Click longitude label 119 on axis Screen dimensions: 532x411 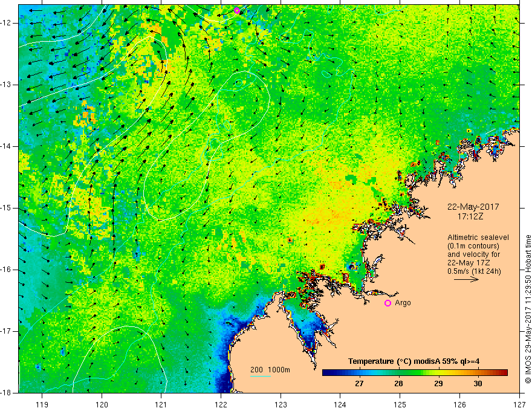(42, 404)
